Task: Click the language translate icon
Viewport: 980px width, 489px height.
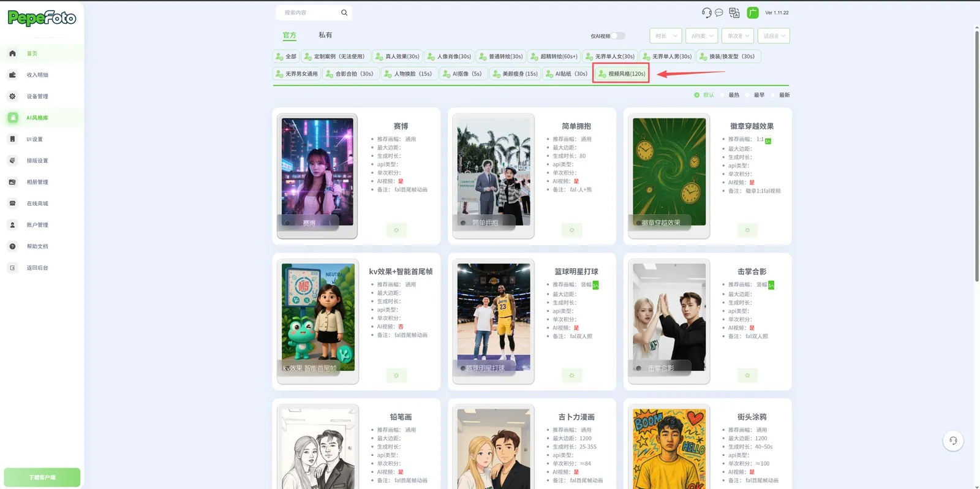Action: [x=734, y=12]
